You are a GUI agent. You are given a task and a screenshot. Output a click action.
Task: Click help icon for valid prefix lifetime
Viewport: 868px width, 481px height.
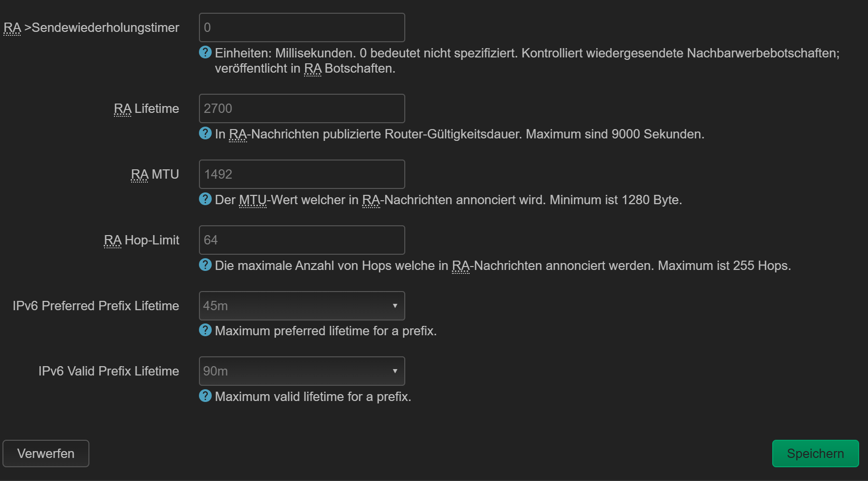(205, 396)
